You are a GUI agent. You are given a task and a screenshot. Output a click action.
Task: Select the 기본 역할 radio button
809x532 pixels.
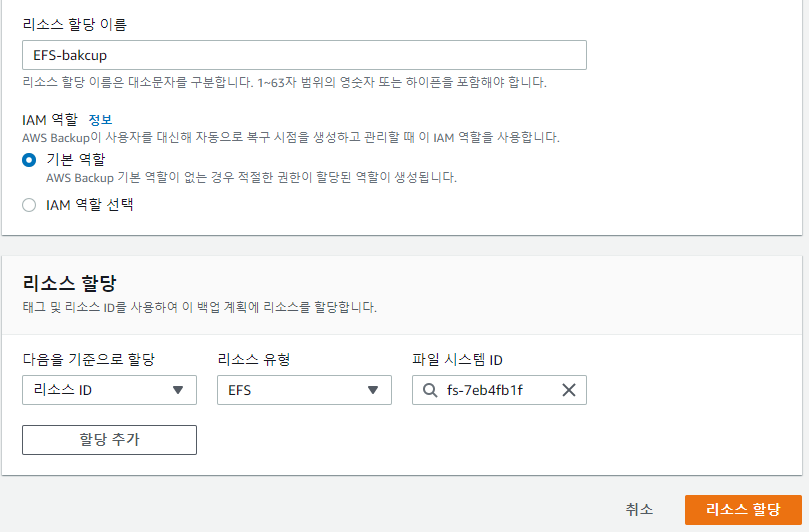[29, 160]
